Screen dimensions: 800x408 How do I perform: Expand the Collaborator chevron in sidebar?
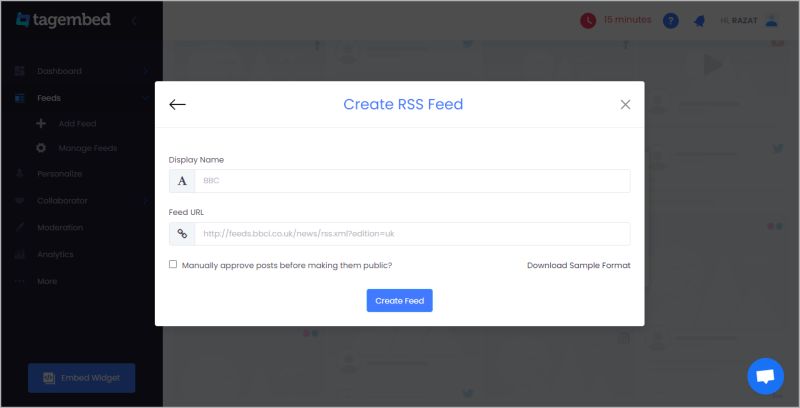click(146, 200)
